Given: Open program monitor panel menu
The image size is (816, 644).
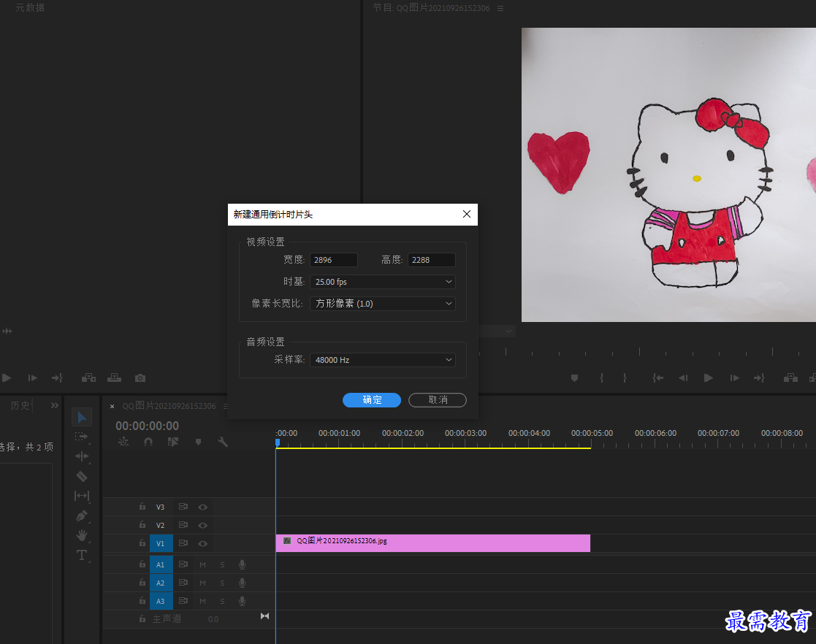Looking at the screenshot, I should [500, 8].
